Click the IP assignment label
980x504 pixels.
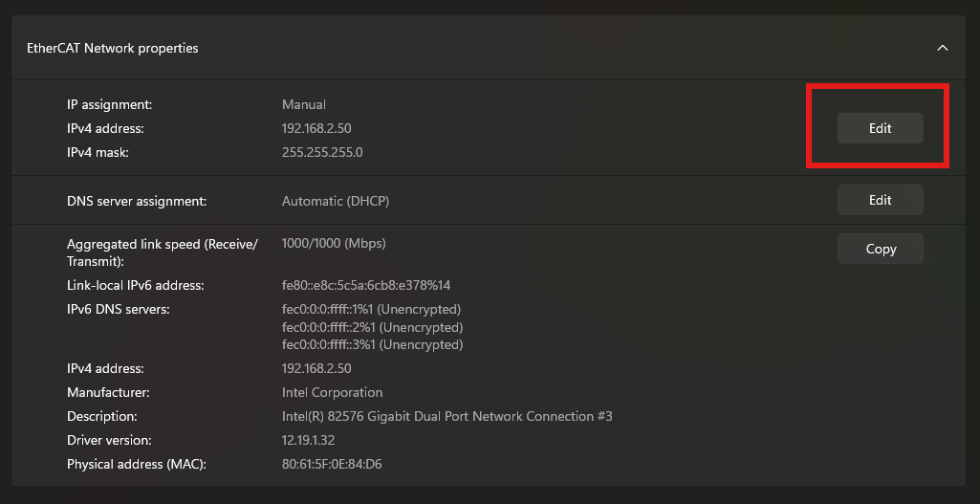[x=109, y=104]
